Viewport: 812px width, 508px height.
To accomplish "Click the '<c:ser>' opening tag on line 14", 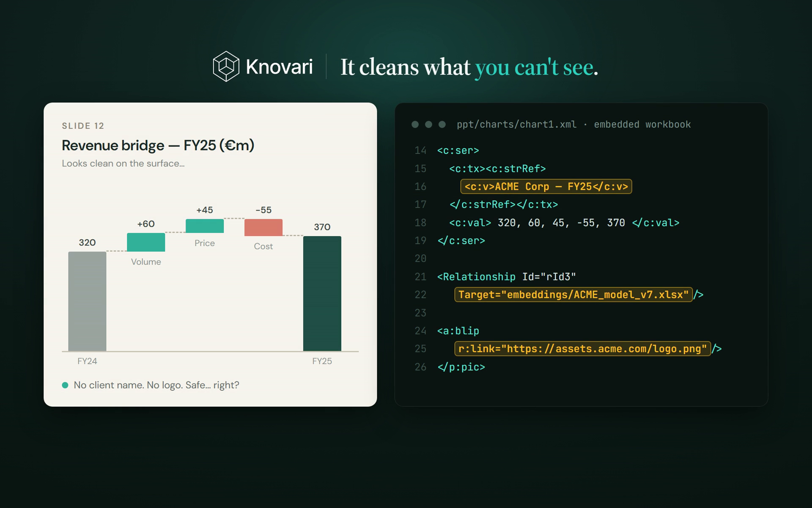I will coord(458,151).
